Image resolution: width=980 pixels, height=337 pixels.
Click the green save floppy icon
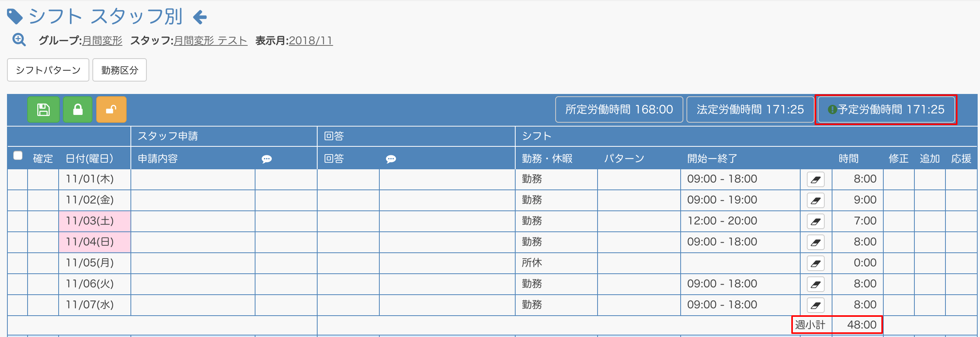click(x=43, y=109)
